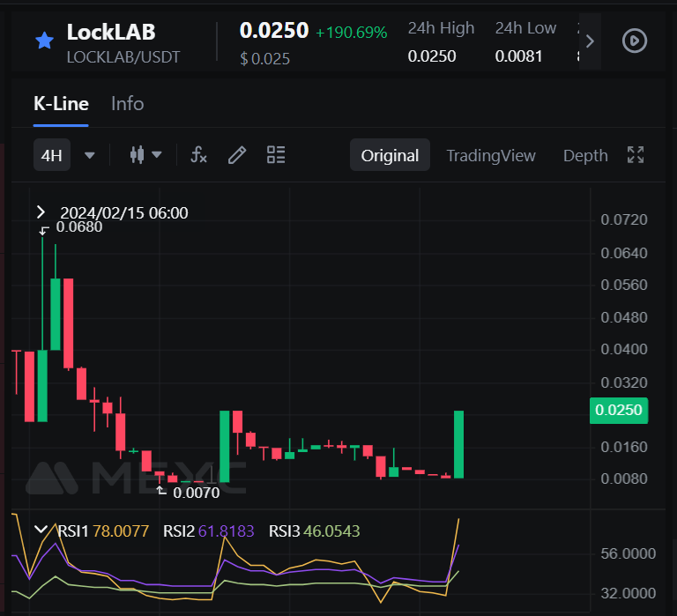Open the Info tab
This screenshot has height=616, width=677.
[127, 104]
